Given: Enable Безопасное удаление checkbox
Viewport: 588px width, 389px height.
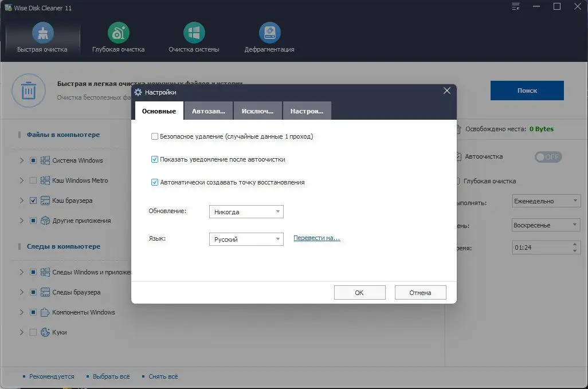Looking at the screenshot, I should coord(154,136).
